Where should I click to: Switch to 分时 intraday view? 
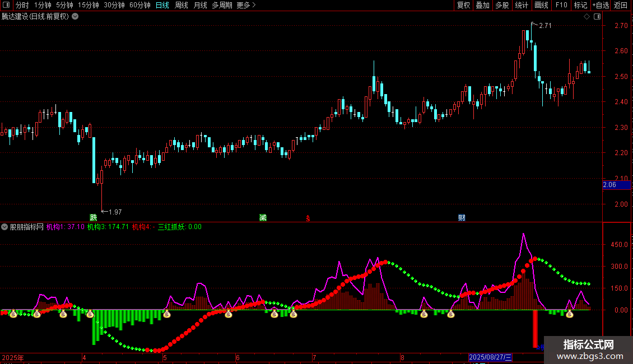tap(22, 5)
